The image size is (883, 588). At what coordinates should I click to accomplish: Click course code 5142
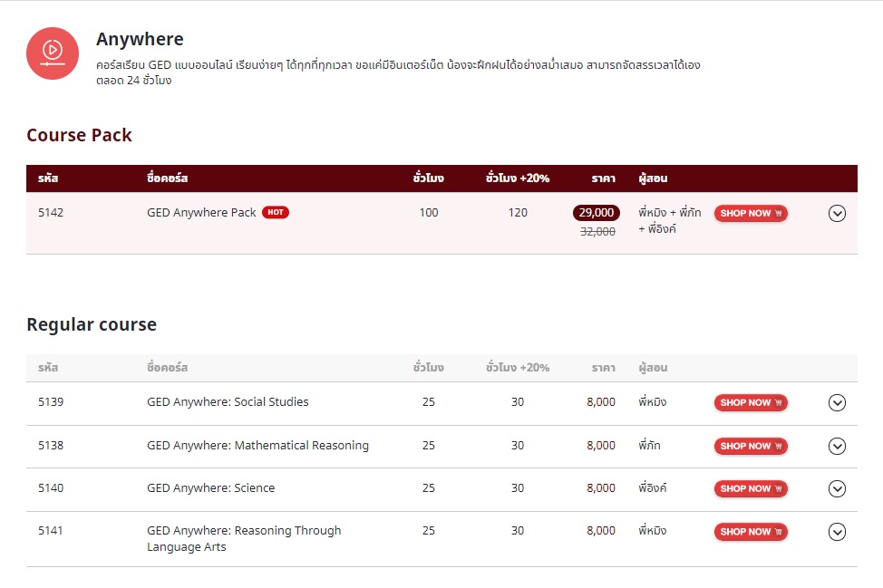click(x=51, y=213)
